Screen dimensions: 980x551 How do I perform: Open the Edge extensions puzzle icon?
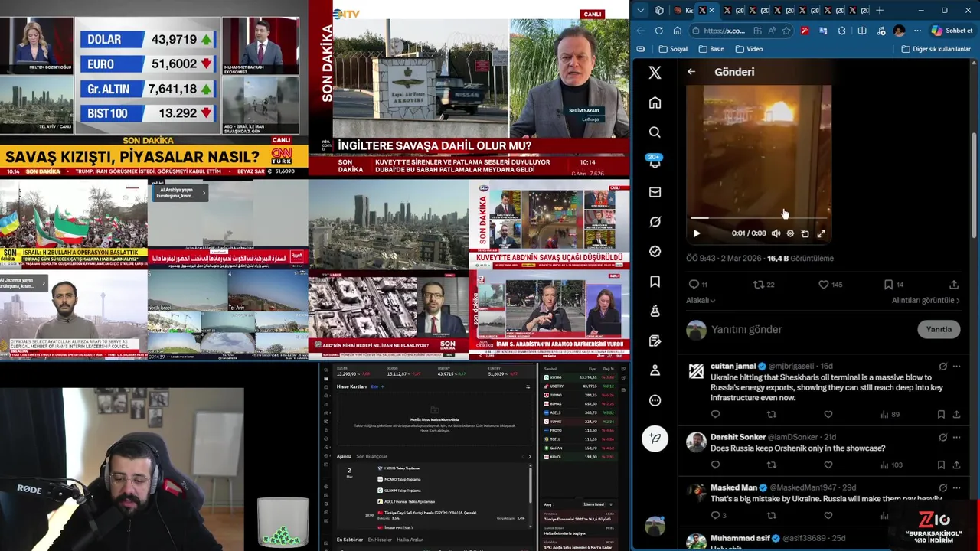coord(841,31)
